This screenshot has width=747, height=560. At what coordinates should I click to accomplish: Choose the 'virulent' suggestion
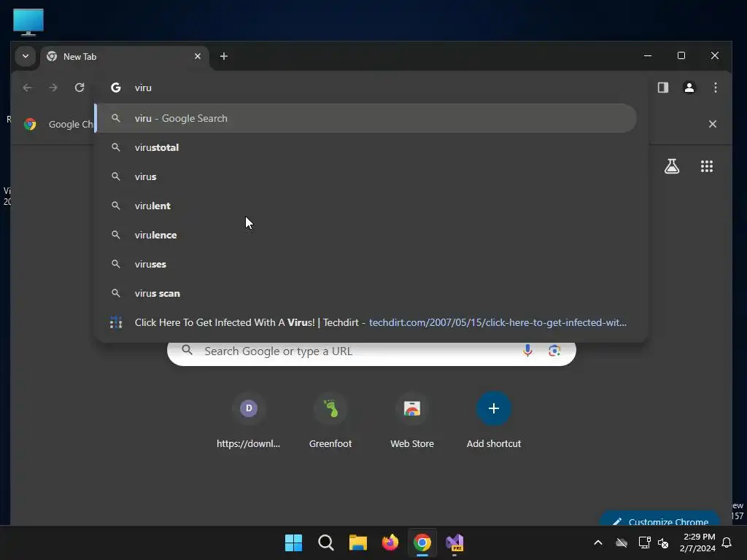point(366,206)
